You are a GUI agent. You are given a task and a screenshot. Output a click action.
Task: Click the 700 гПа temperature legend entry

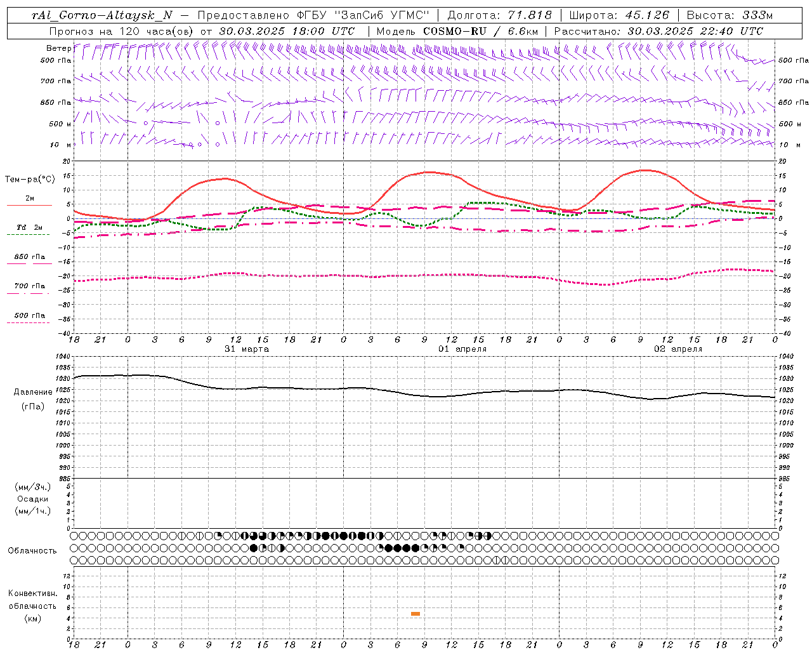click(30, 286)
